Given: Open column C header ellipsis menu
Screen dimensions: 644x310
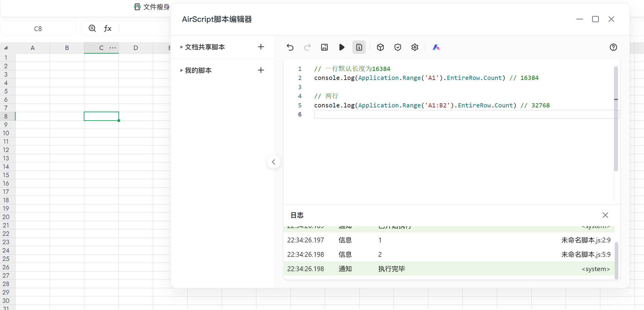Looking at the screenshot, I should pyautogui.click(x=112, y=48).
